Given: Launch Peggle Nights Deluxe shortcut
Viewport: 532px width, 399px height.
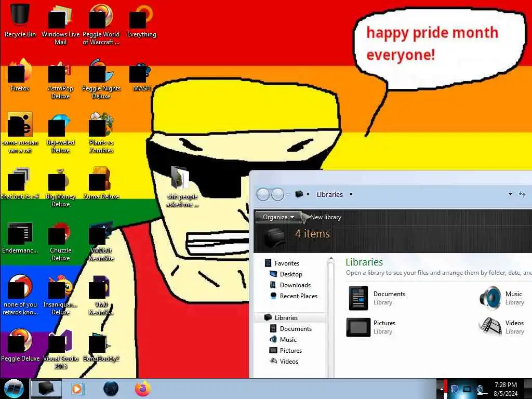Looking at the screenshot, I should point(101,79).
